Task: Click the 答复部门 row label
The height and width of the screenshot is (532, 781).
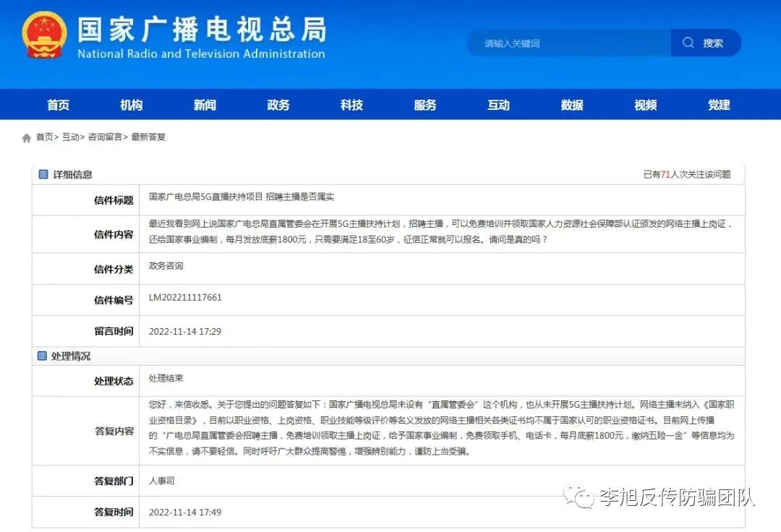Action: (114, 481)
